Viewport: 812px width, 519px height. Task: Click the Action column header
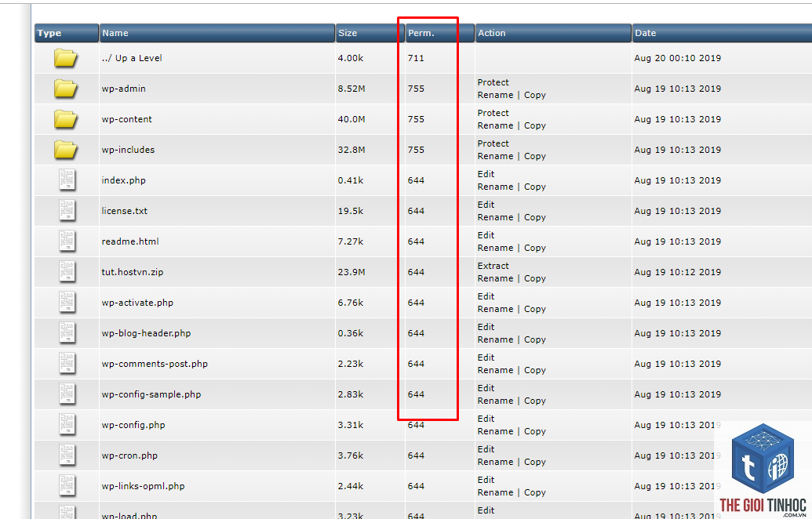pyautogui.click(x=553, y=33)
